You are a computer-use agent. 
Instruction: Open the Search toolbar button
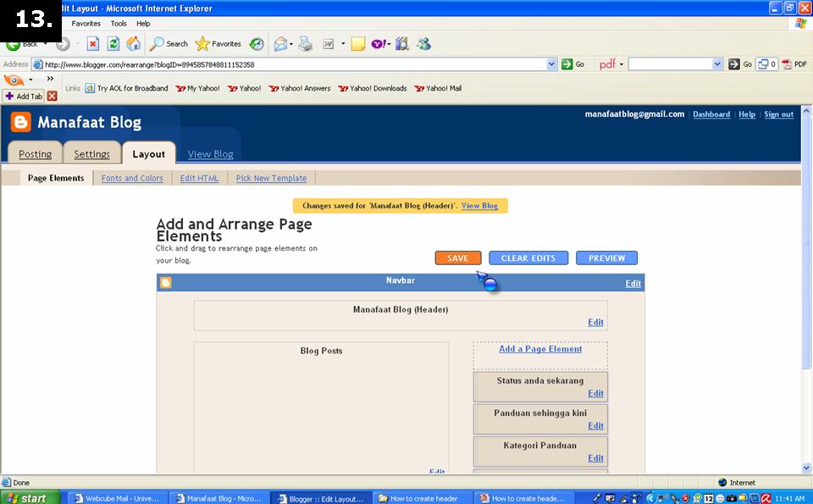tap(169, 44)
